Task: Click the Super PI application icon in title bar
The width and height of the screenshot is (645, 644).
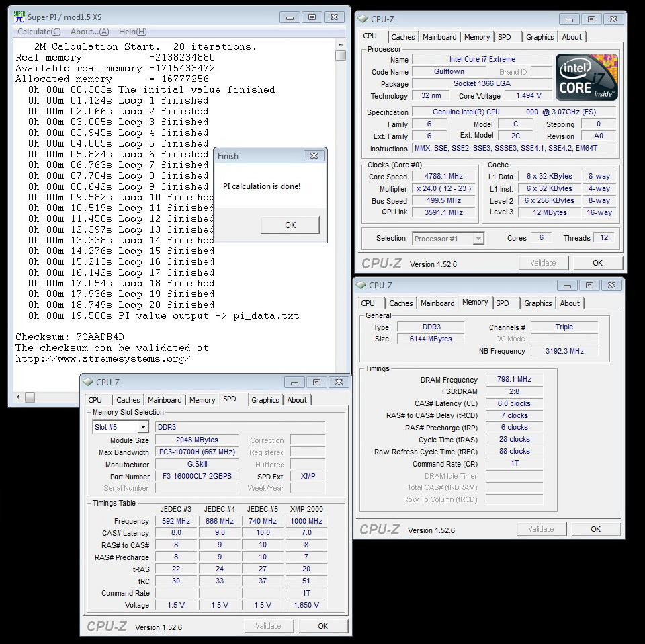Action: (x=19, y=17)
